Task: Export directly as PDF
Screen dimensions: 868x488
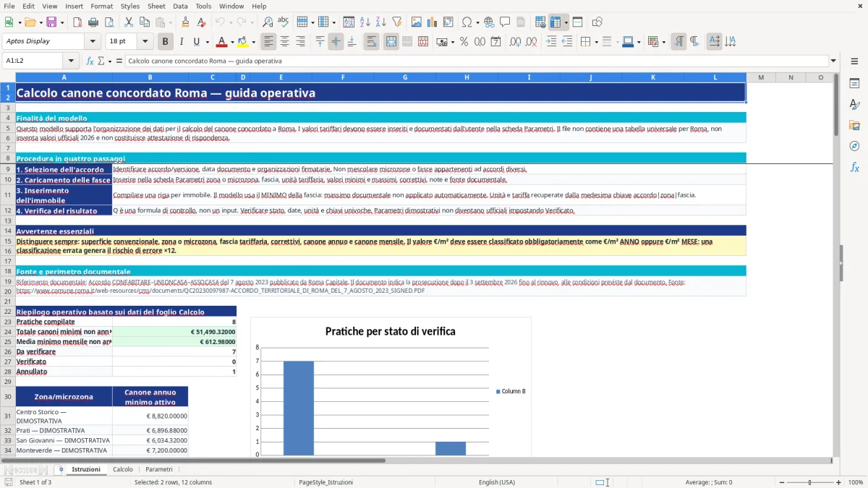Action: click(77, 22)
